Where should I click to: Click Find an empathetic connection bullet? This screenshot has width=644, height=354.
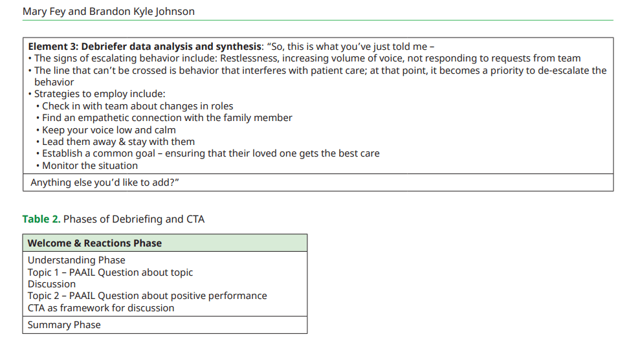167,118
